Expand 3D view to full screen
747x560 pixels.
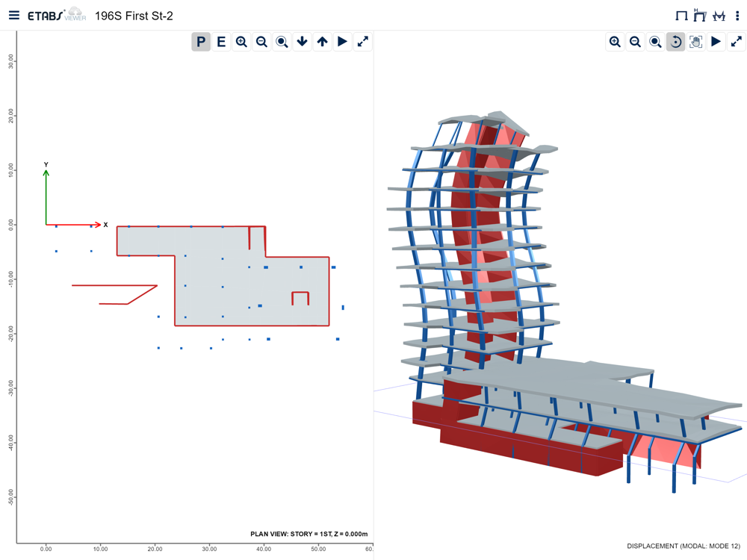(x=737, y=42)
